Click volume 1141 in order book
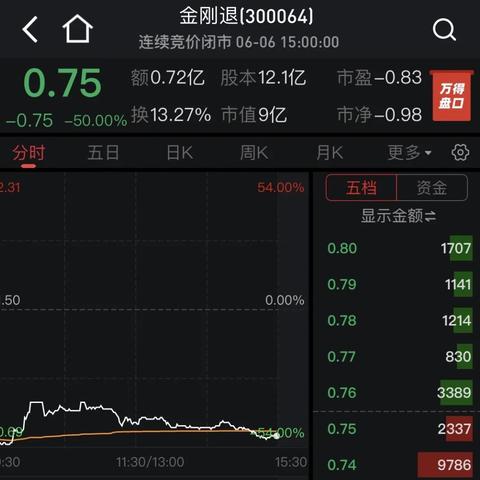Image resolution: width=480 pixels, height=480 pixels. [458, 284]
